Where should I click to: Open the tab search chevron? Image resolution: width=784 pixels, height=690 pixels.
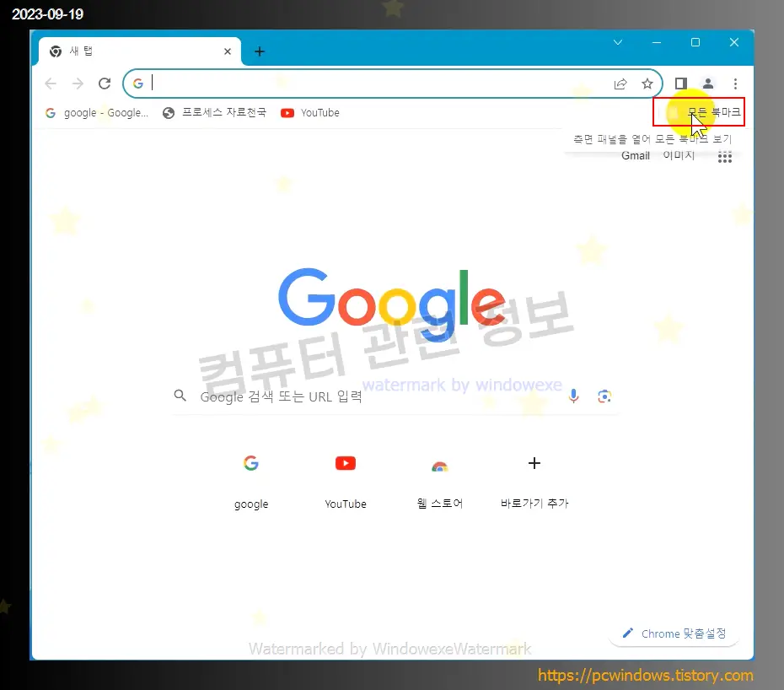point(618,42)
